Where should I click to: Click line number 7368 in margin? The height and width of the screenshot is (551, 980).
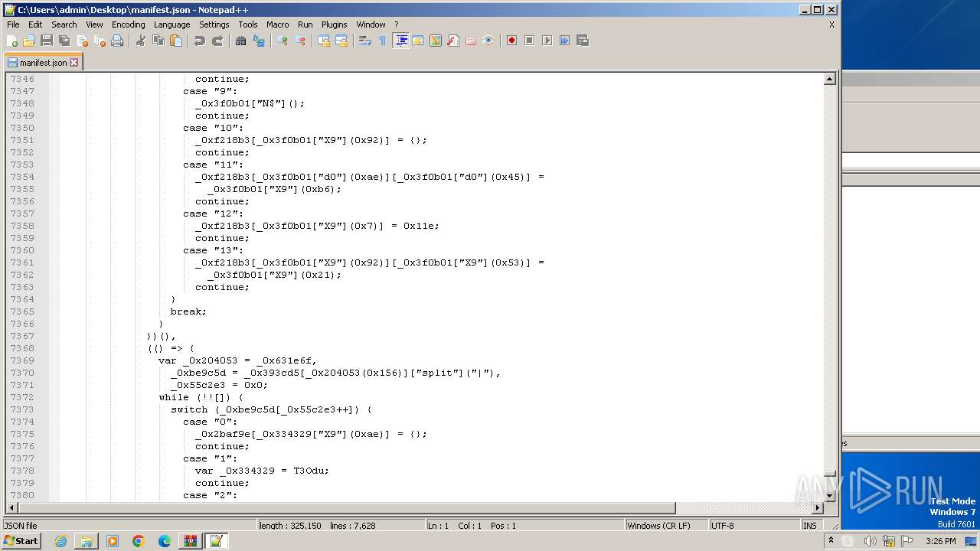click(x=21, y=348)
